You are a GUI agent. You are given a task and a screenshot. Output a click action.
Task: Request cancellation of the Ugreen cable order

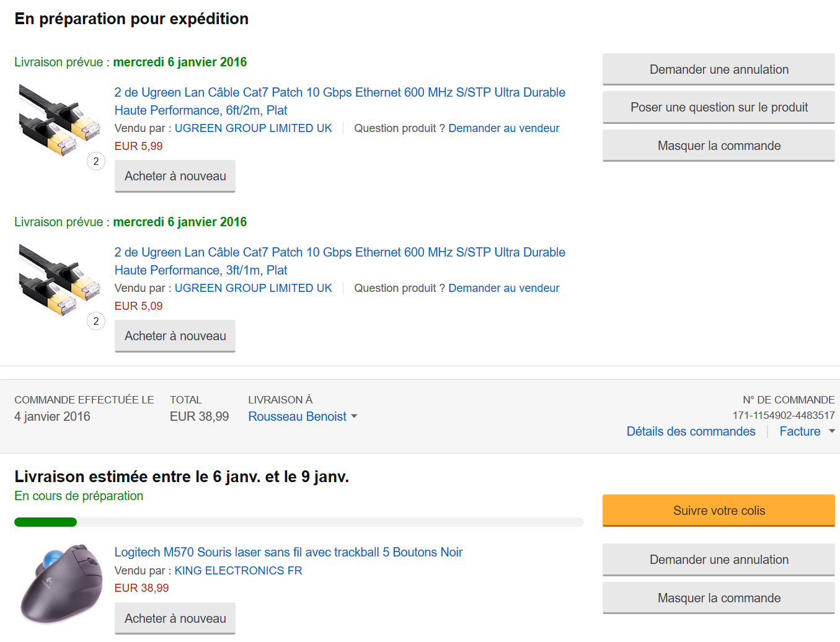click(718, 69)
